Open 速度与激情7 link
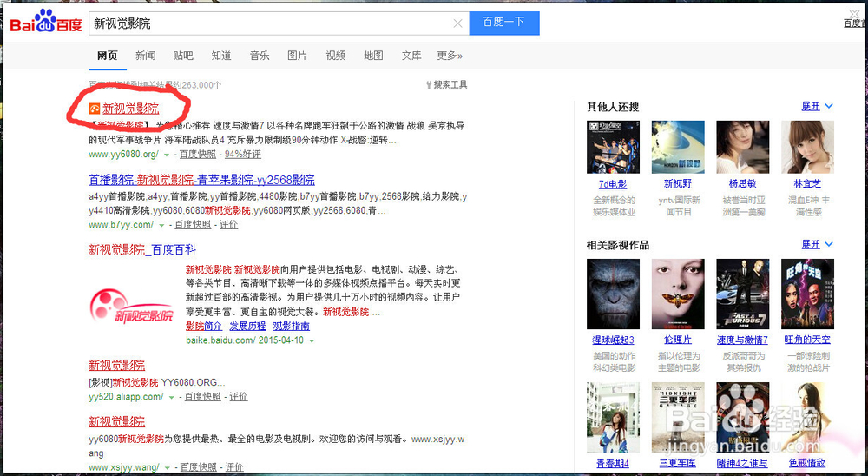This screenshot has width=868, height=476. 743,340
